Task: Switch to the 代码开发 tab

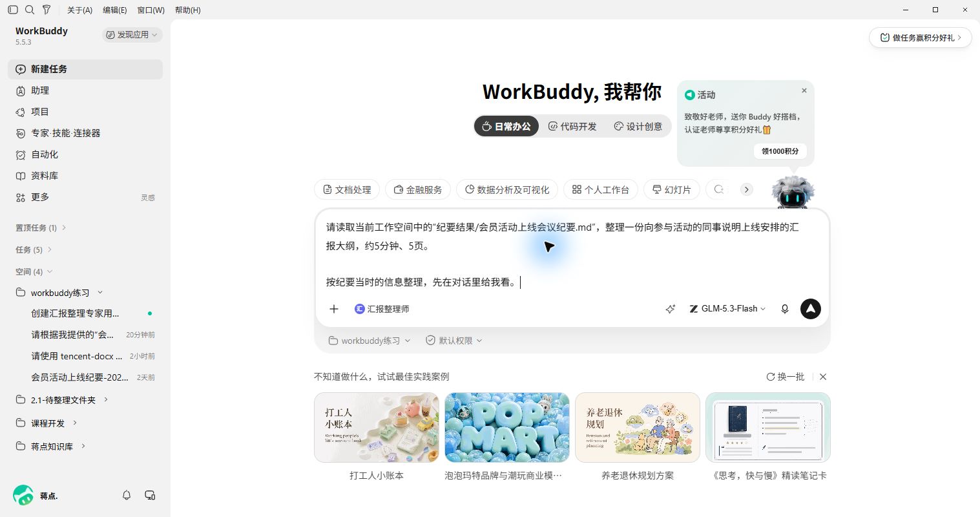Action: pos(572,127)
